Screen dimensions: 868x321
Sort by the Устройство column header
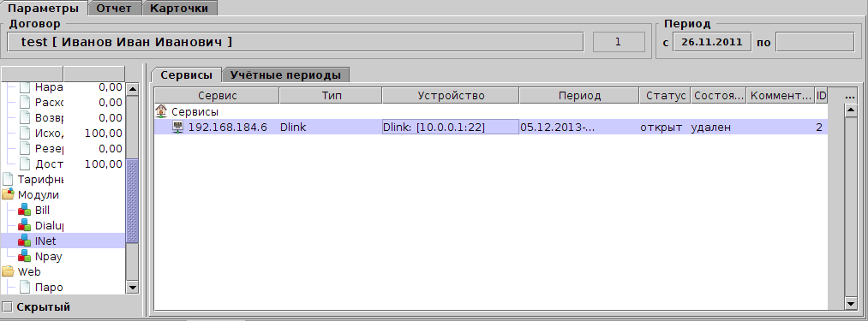point(451,96)
